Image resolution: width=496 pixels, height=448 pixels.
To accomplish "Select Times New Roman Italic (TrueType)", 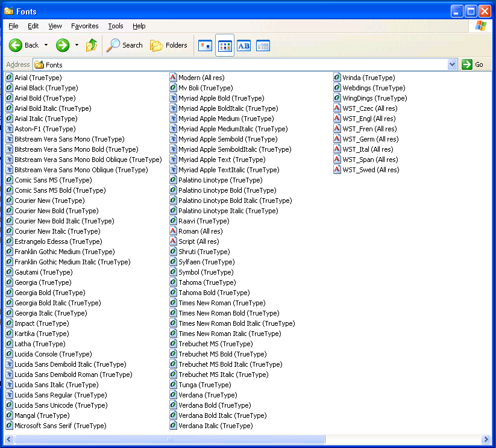I will coord(230,334).
